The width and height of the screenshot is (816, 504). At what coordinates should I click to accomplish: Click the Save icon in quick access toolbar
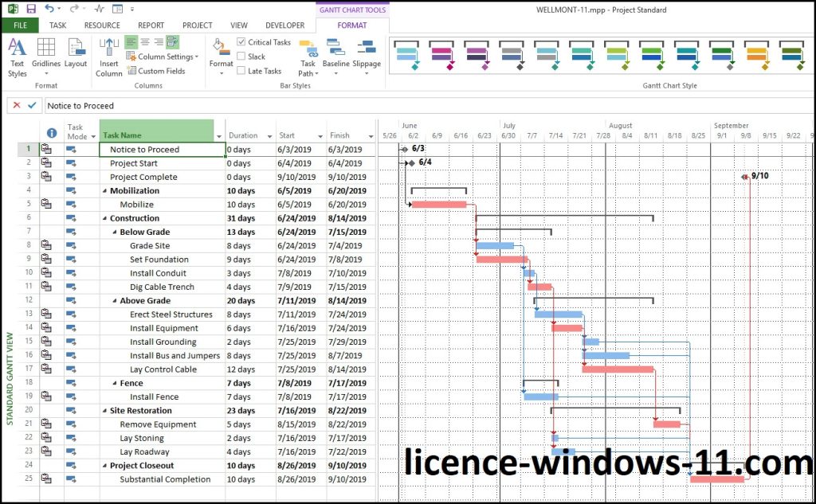click(x=31, y=9)
